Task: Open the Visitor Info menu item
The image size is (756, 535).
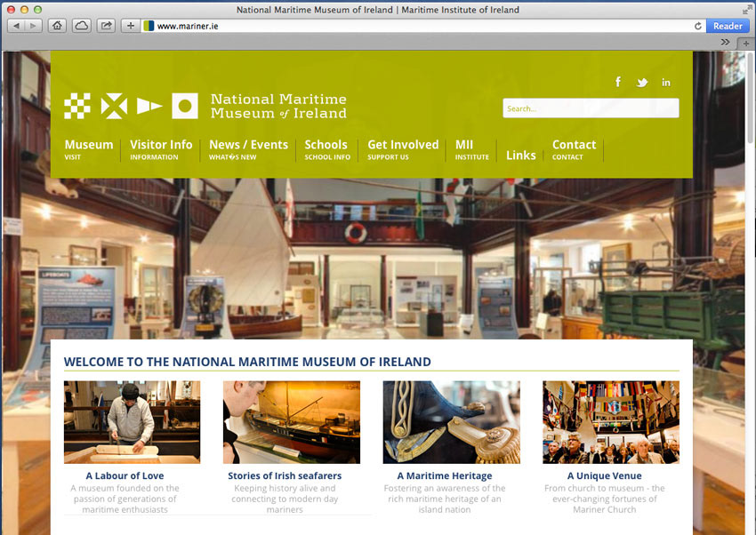Action: 161,150
